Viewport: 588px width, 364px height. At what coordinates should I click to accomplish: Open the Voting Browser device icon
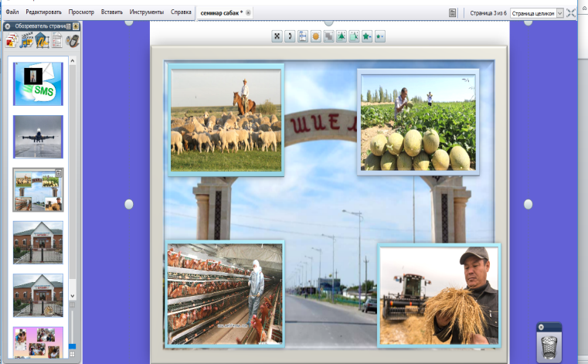click(73, 42)
